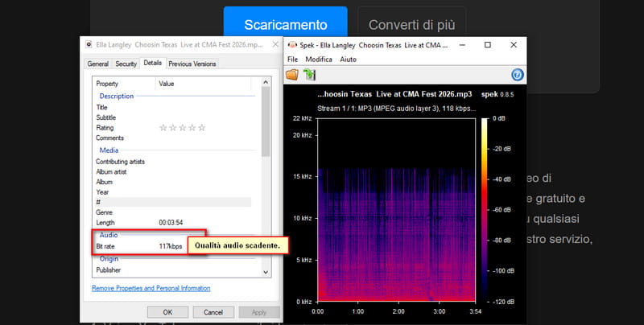644x325 pixels.
Task: Select the Publisher property row
Action: tap(172, 270)
